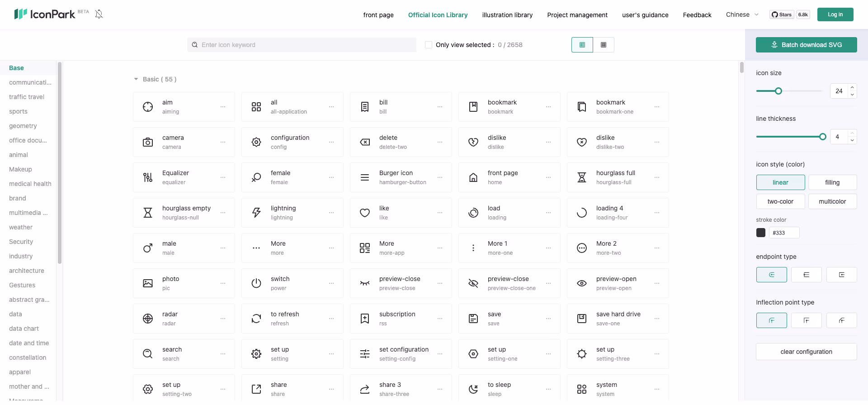Viewport: 868px width, 405px height.
Task: Select the hourglass-full icon
Action: pos(582,177)
